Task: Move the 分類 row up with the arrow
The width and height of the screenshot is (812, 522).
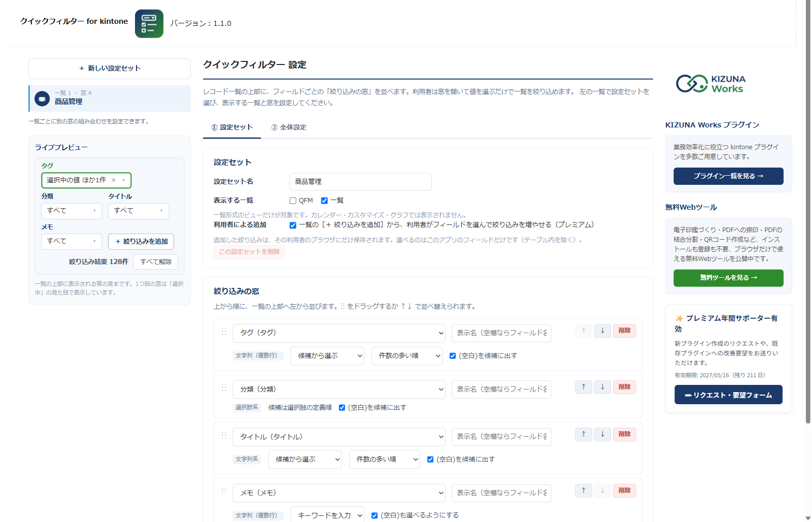Action: pyautogui.click(x=584, y=387)
